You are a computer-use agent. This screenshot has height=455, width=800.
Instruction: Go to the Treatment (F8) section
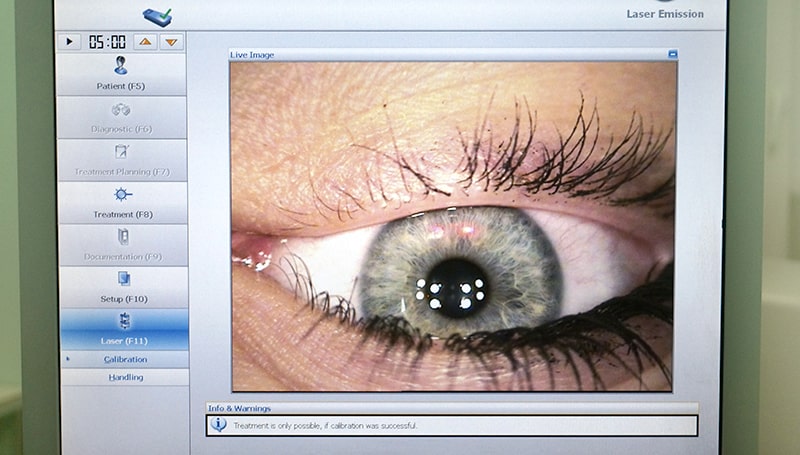(123, 202)
